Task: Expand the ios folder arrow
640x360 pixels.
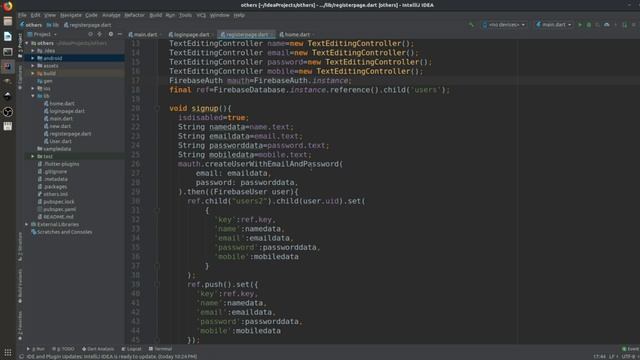Action: click(33, 89)
